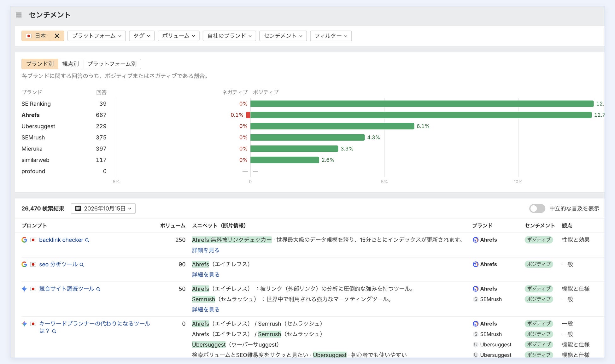
Task: Click the Ubersuggest 6.1% green bar
Action: pyautogui.click(x=332, y=126)
